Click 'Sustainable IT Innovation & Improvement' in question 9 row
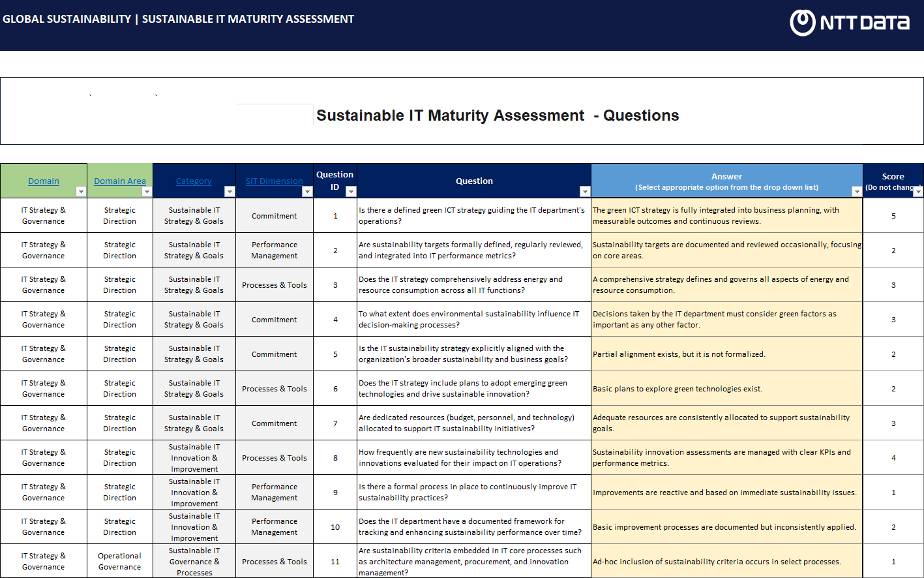The width and height of the screenshot is (924, 578). [194, 492]
